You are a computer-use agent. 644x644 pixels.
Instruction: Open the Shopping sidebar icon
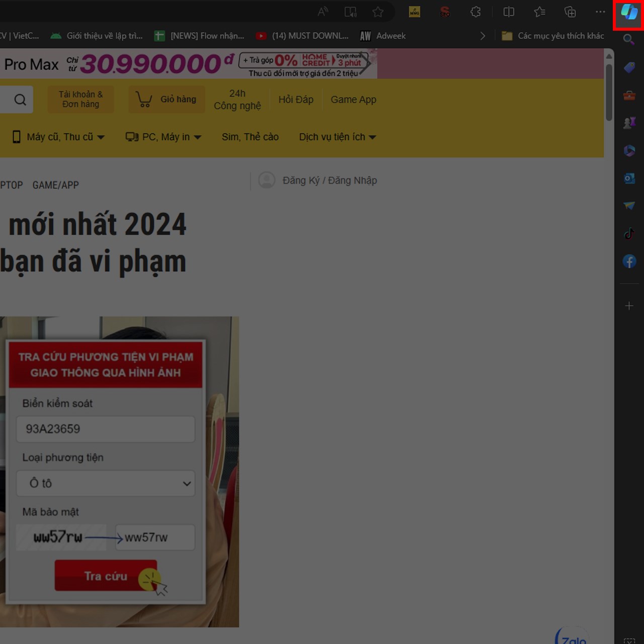[x=629, y=67]
